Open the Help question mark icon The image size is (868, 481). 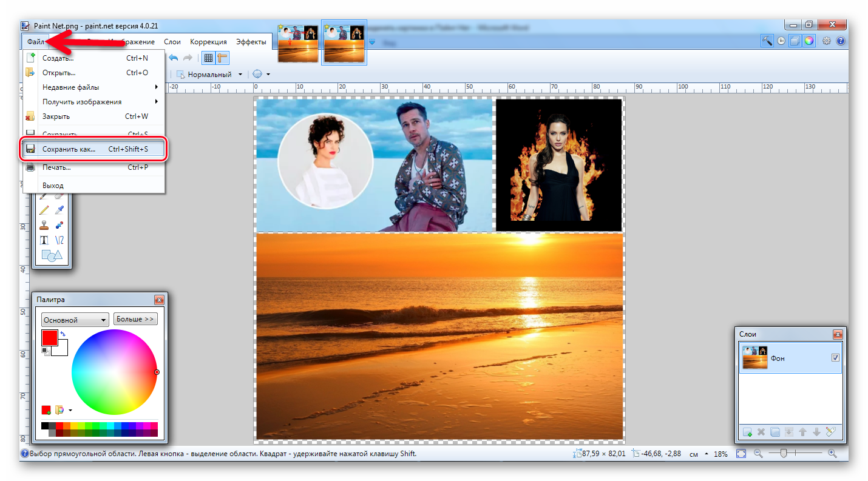click(841, 41)
